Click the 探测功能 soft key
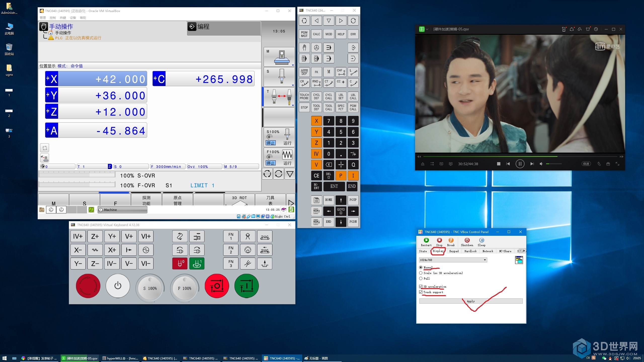The image size is (644, 362). pyautogui.click(x=146, y=200)
